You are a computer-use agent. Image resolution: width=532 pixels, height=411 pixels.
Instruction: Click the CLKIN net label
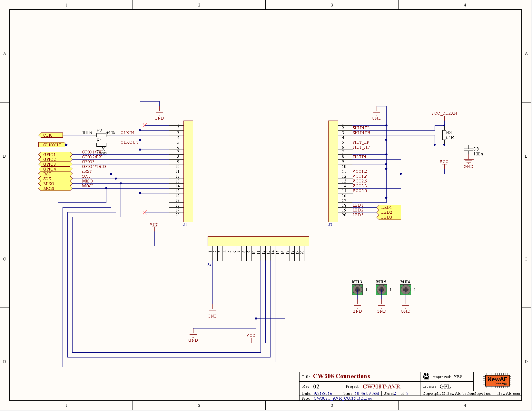click(127, 133)
